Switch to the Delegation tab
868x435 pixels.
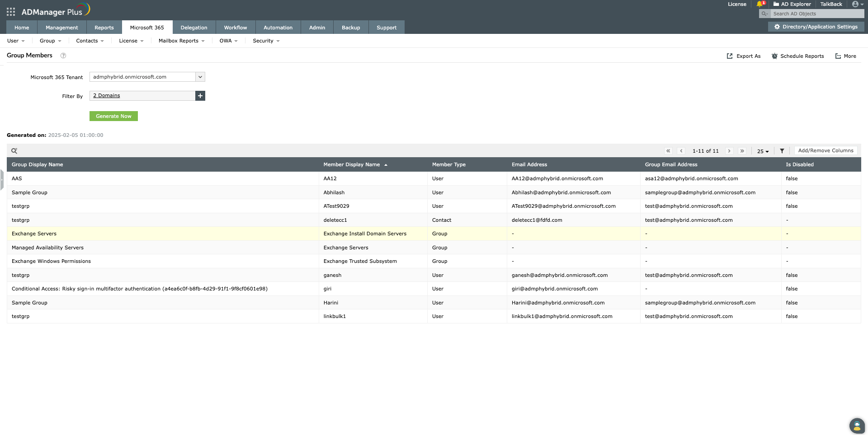[194, 28]
